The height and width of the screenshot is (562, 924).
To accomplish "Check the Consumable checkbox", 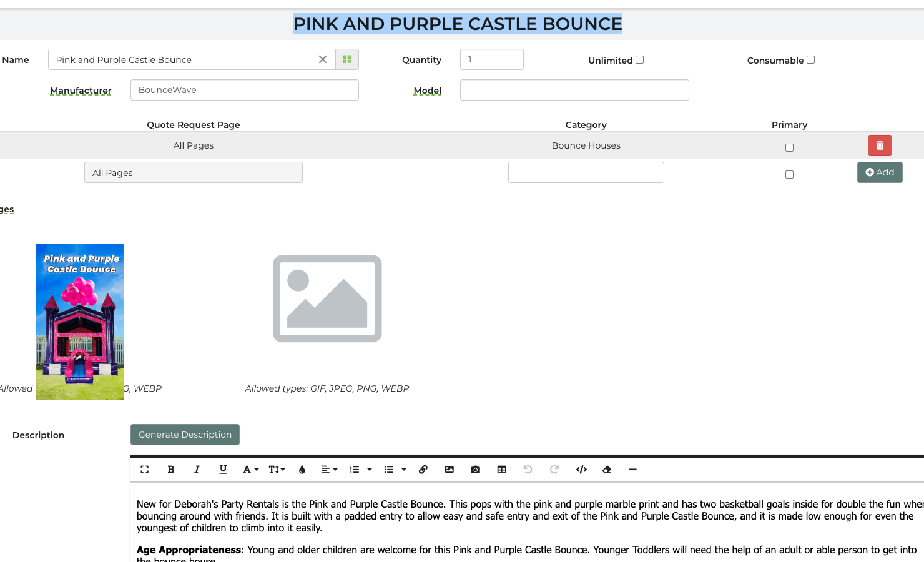I will 810,60.
